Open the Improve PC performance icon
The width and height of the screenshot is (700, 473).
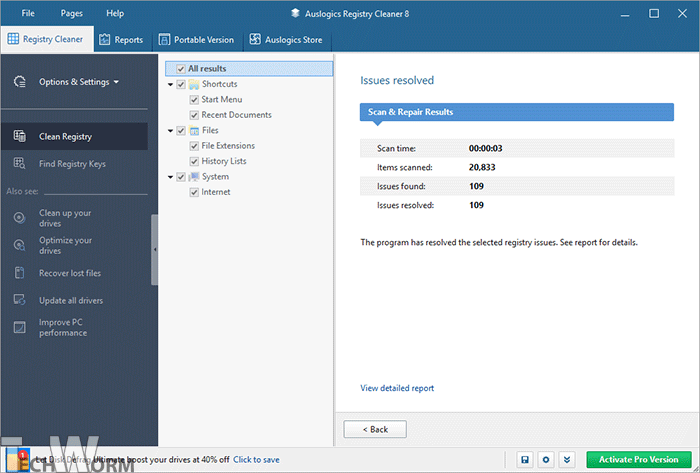point(20,327)
